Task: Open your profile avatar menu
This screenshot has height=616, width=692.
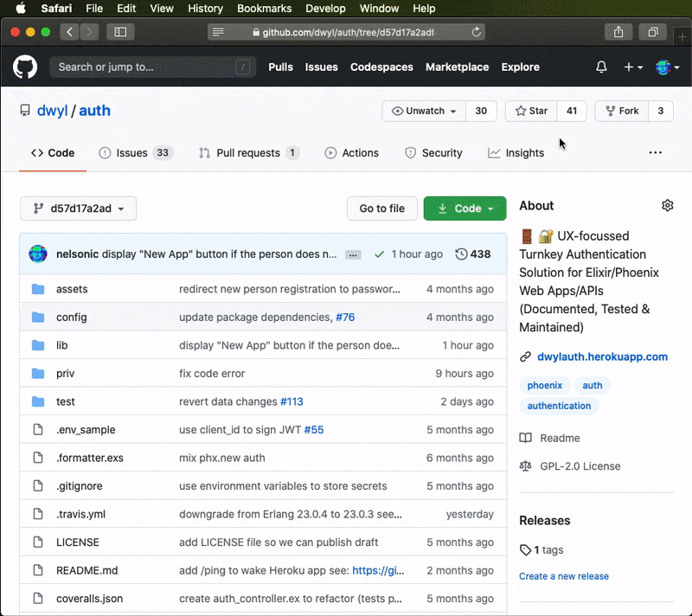Action: [x=663, y=67]
